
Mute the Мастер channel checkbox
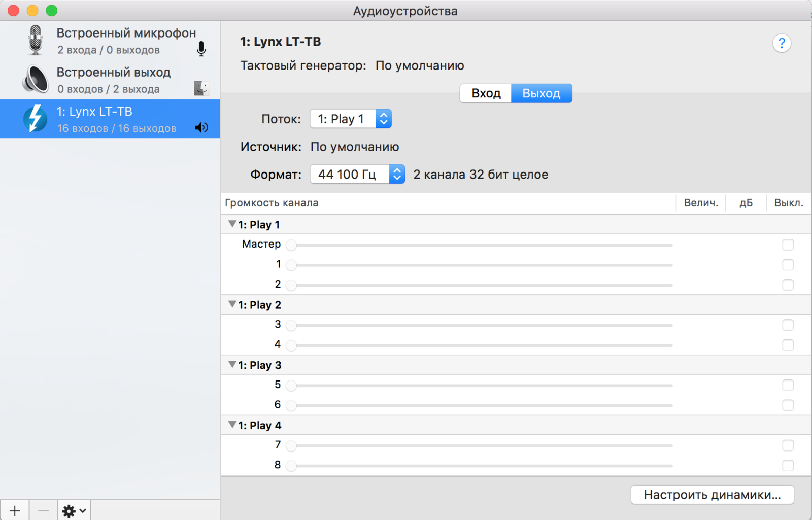coord(788,245)
